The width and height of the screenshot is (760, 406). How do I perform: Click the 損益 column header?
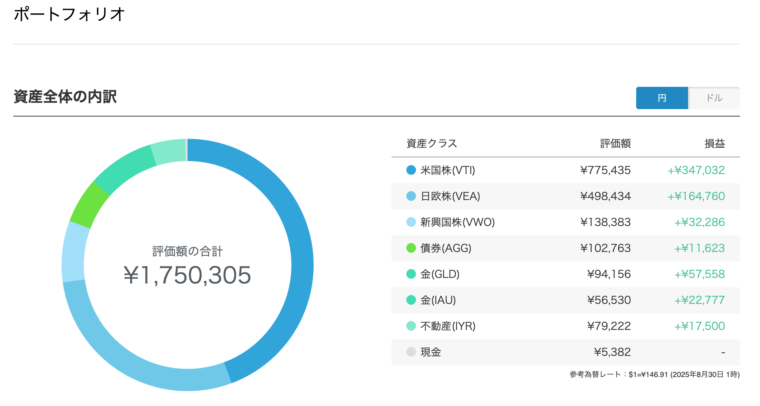coord(715,143)
